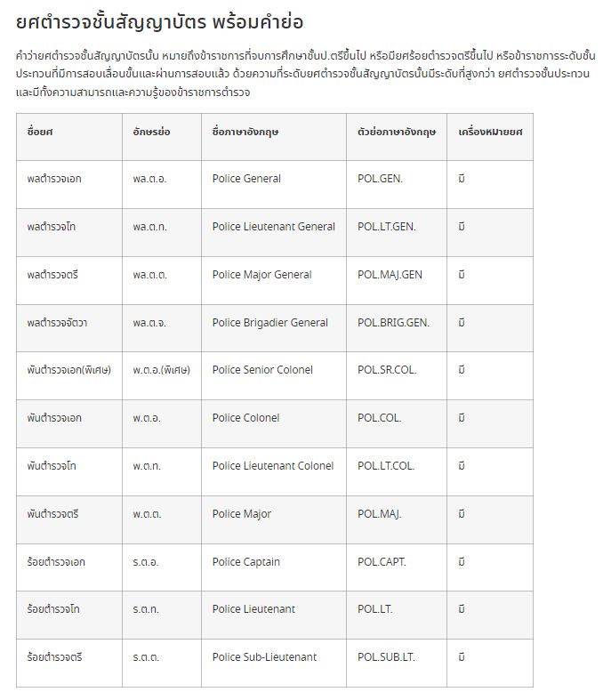Select the ร.ต.ท. abbreviation cell
The image size is (603, 700).
click(x=146, y=609)
